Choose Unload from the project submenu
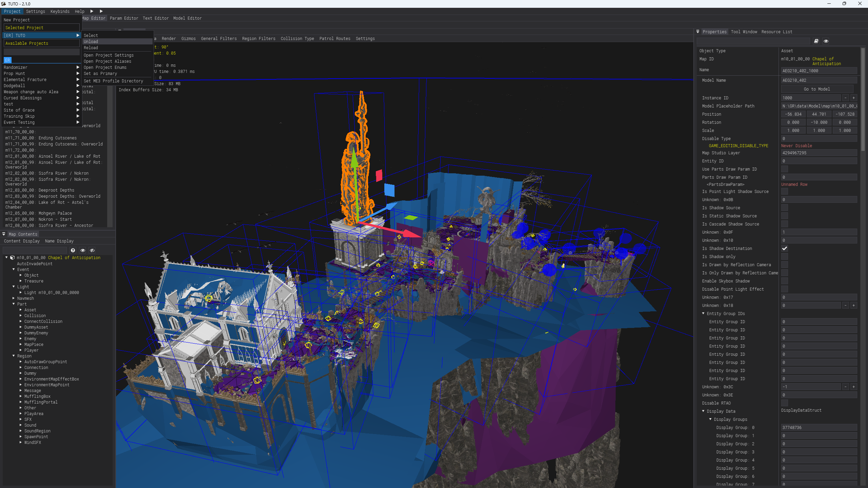This screenshot has width=868, height=488. pos(117,42)
